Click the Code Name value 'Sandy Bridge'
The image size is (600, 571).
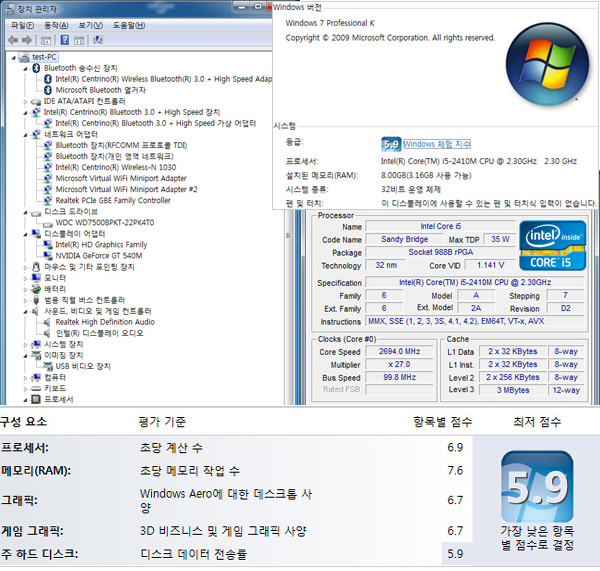pyautogui.click(x=404, y=239)
